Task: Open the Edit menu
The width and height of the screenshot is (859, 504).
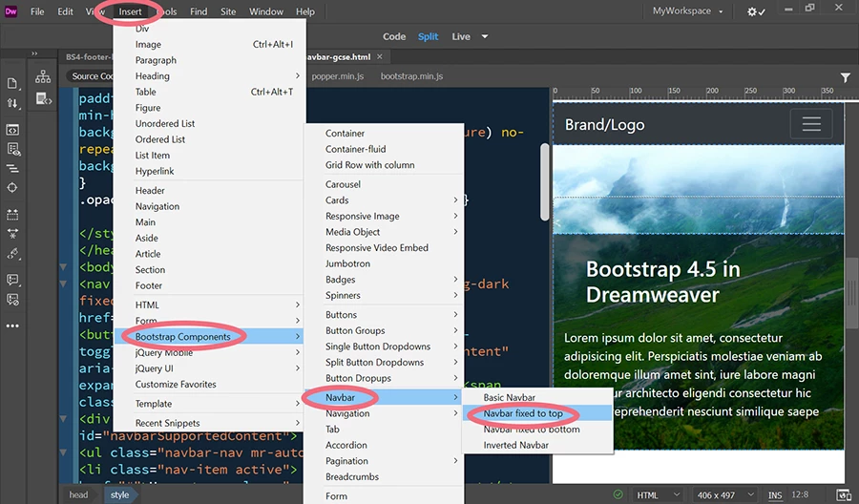Action: [65, 11]
